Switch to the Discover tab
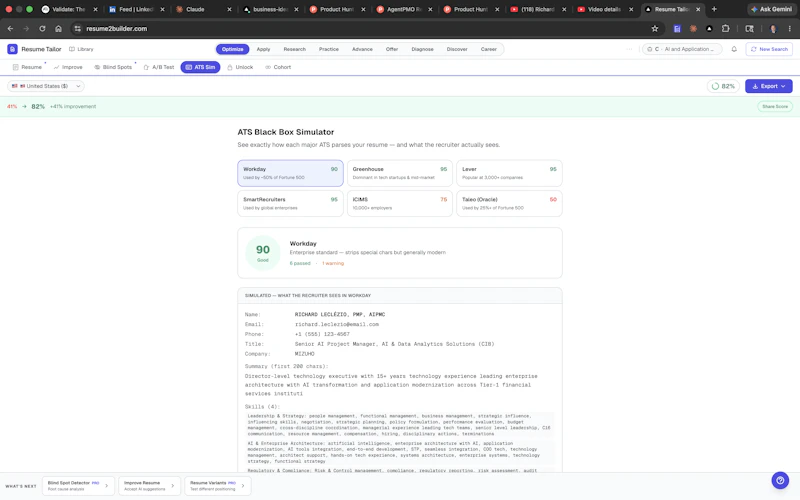Image resolution: width=800 pixels, height=500 pixels. [457, 49]
